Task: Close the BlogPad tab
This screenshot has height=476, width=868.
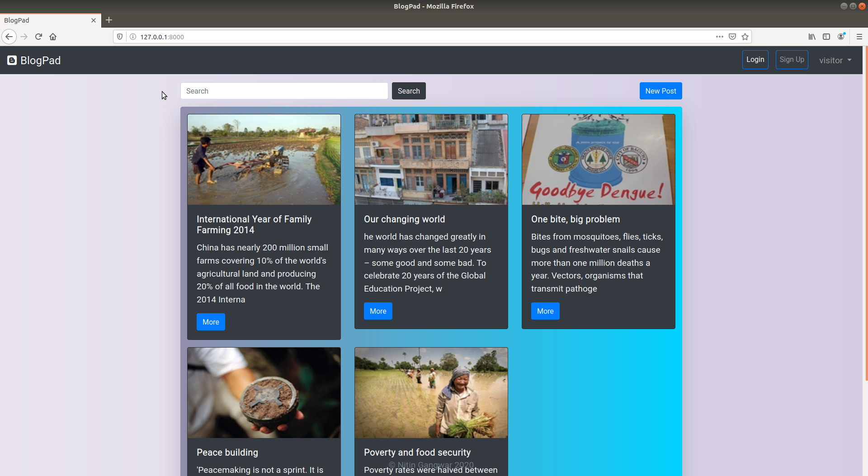Action: point(94,20)
